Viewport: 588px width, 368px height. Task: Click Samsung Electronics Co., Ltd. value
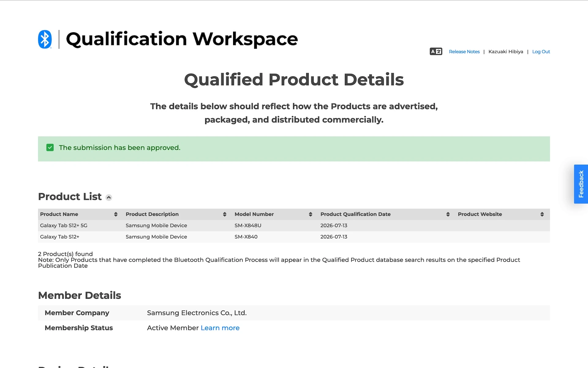click(197, 313)
